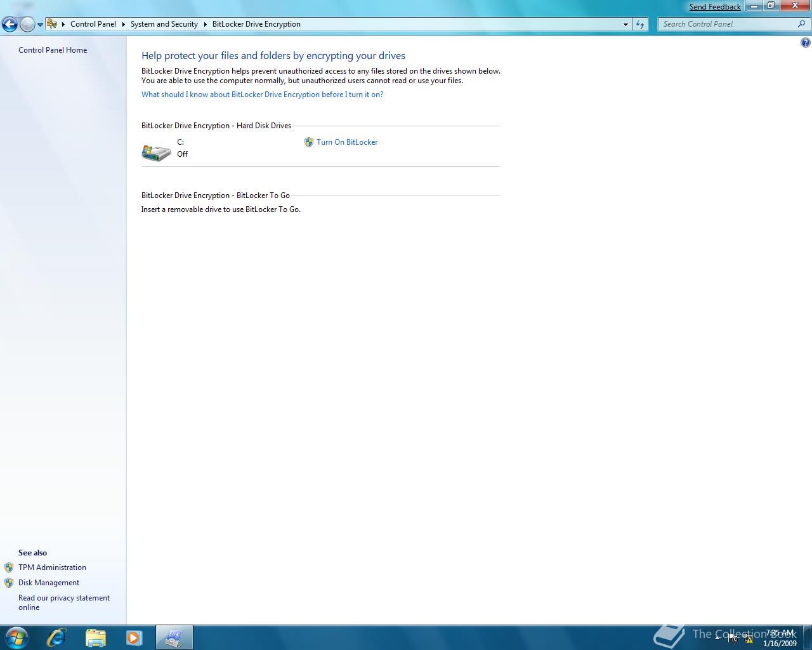Launch Internet Explorer from the taskbar
The width and height of the screenshot is (812, 650).
tap(56, 637)
